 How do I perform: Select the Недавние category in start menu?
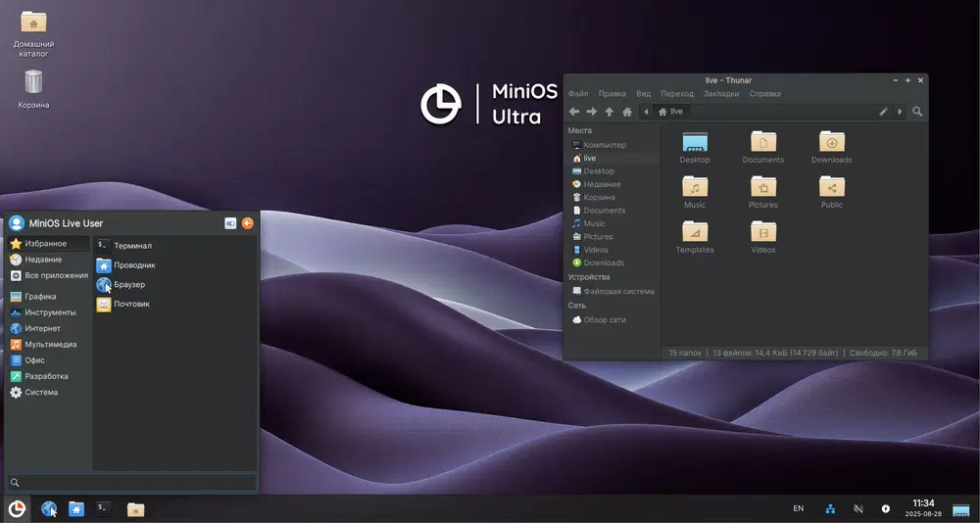tap(49, 260)
